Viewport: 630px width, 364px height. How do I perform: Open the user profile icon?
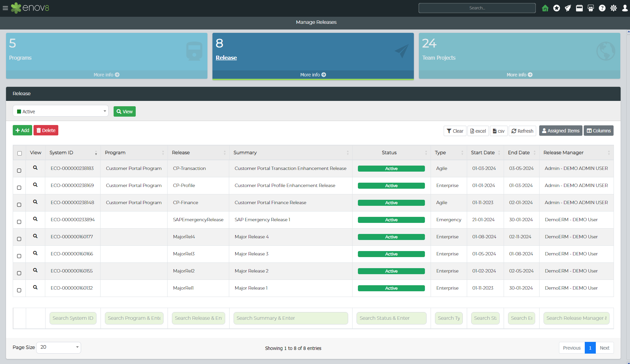click(625, 8)
